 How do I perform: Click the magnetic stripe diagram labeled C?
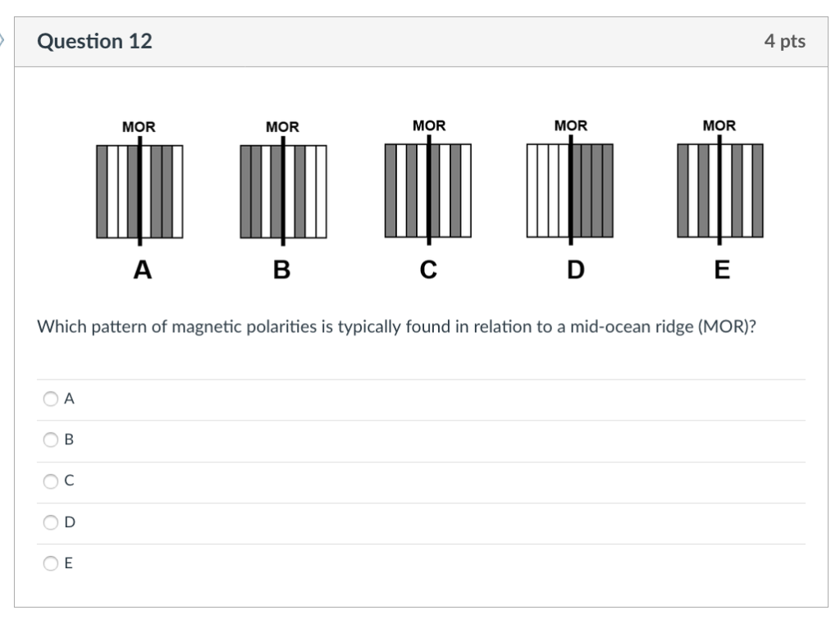(428, 193)
